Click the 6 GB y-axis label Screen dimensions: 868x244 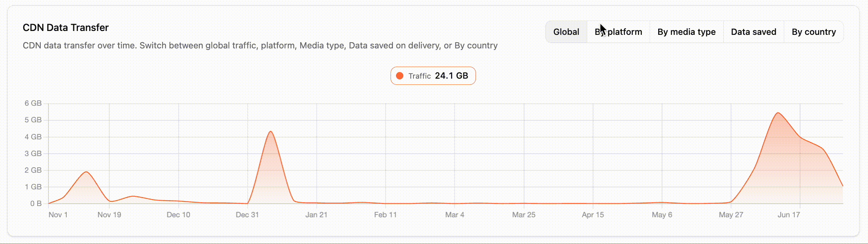(x=33, y=103)
